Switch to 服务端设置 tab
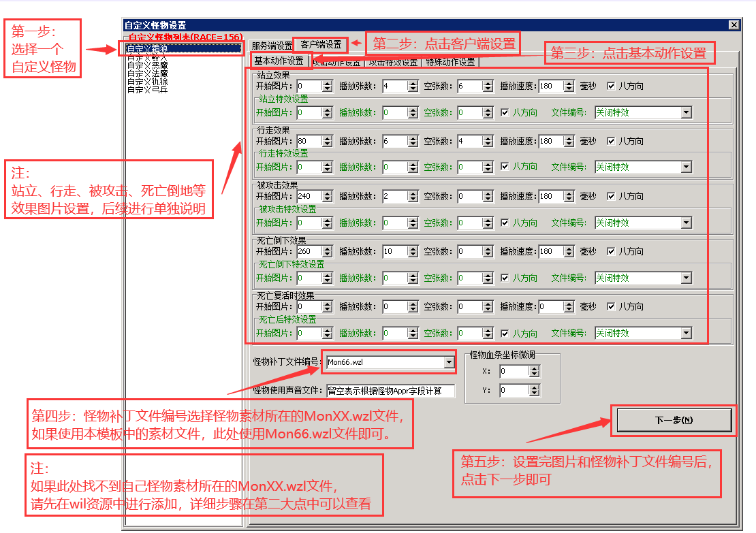The width and height of the screenshot is (756, 533). click(x=271, y=46)
